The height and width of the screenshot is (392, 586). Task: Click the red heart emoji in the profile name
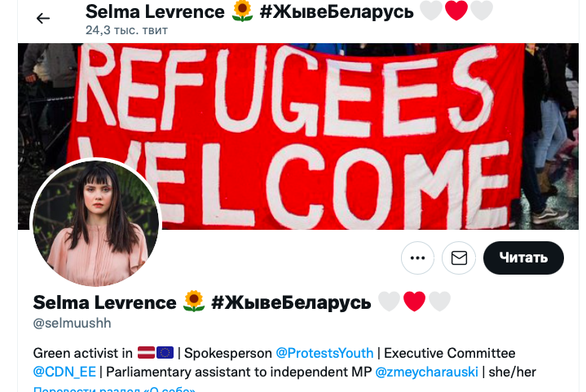(x=415, y=302)
